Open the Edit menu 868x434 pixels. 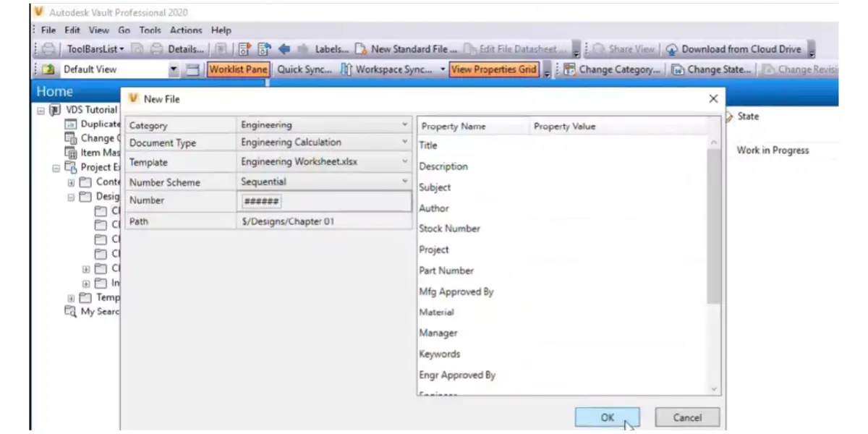point(72,30)
